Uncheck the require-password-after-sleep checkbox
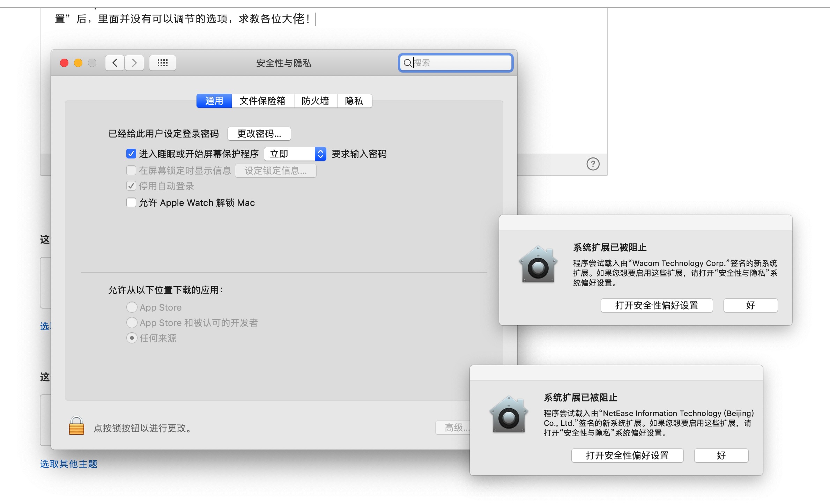 [131, 154]
